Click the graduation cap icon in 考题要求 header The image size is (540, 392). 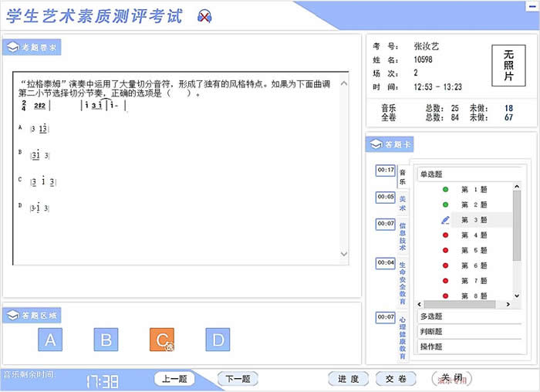click(12, 48)
